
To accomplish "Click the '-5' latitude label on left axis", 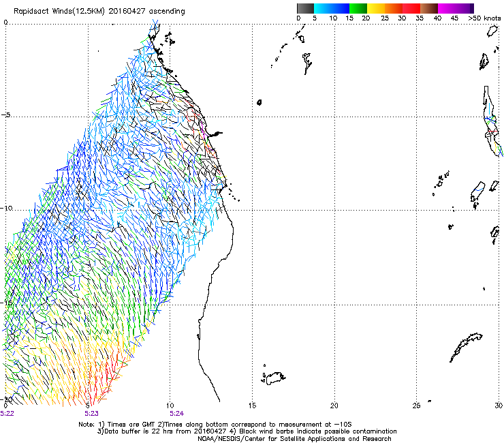I will point(5,115).
